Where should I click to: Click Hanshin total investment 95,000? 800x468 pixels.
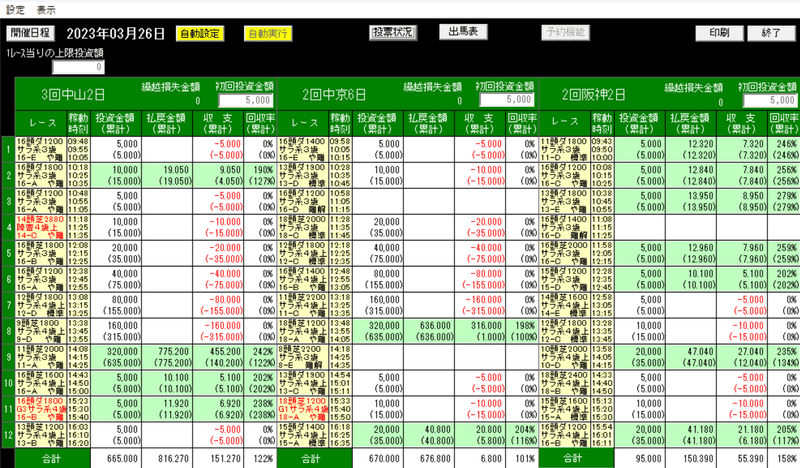point(640,459)
